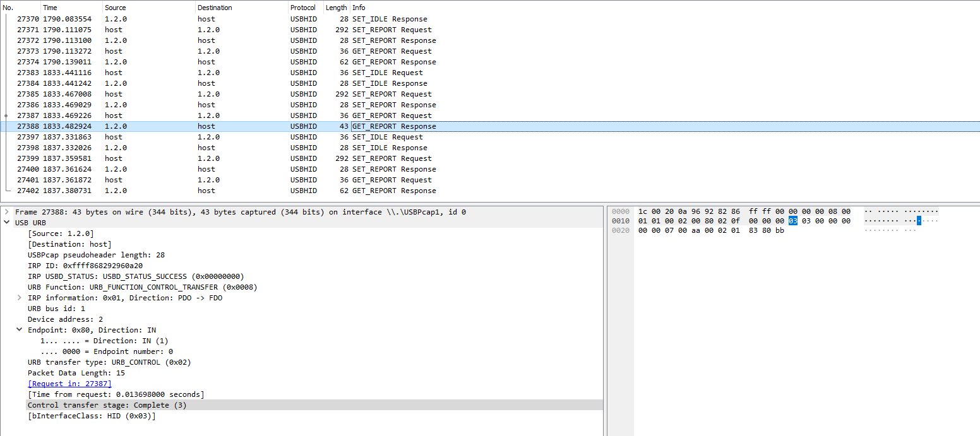Sort packets by the Time column header
Viewport: 980px width, 436px height.
coord(50,8)
